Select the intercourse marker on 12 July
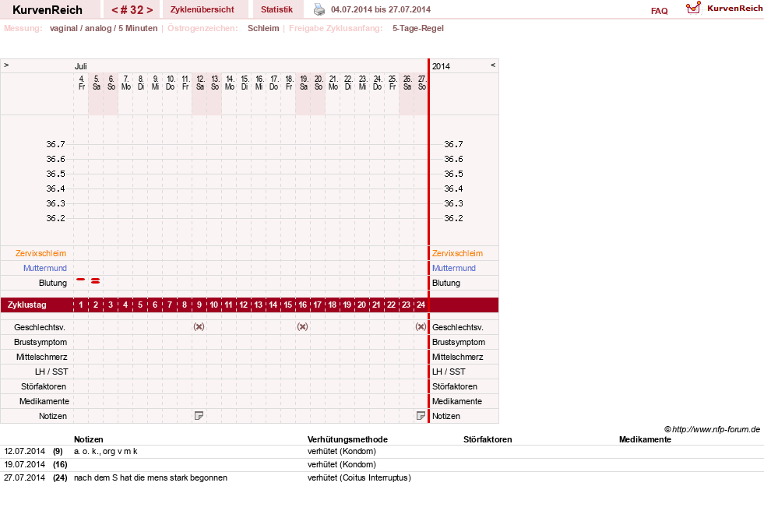The image size is (764, 532). tap(199, 326)
